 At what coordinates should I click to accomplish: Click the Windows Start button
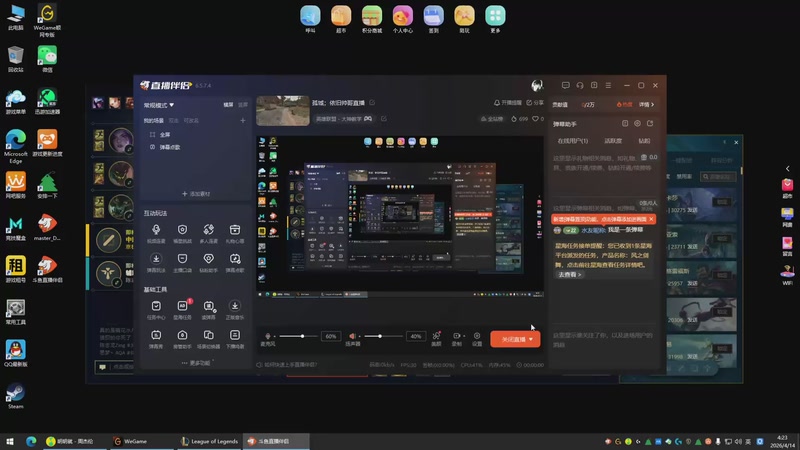point(10,441)
